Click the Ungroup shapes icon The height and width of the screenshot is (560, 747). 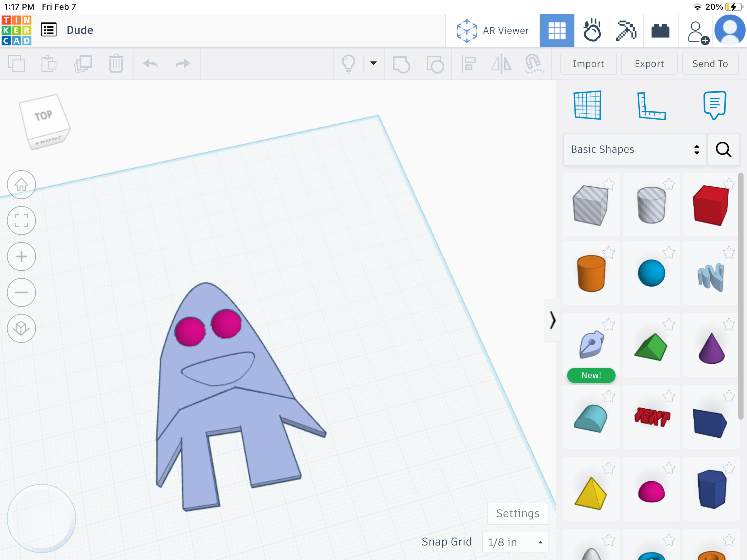pos(435,64)
